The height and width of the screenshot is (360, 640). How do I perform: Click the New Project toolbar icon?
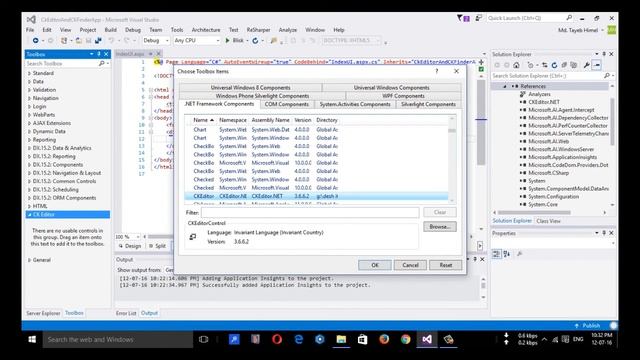[x=64, y=40]
